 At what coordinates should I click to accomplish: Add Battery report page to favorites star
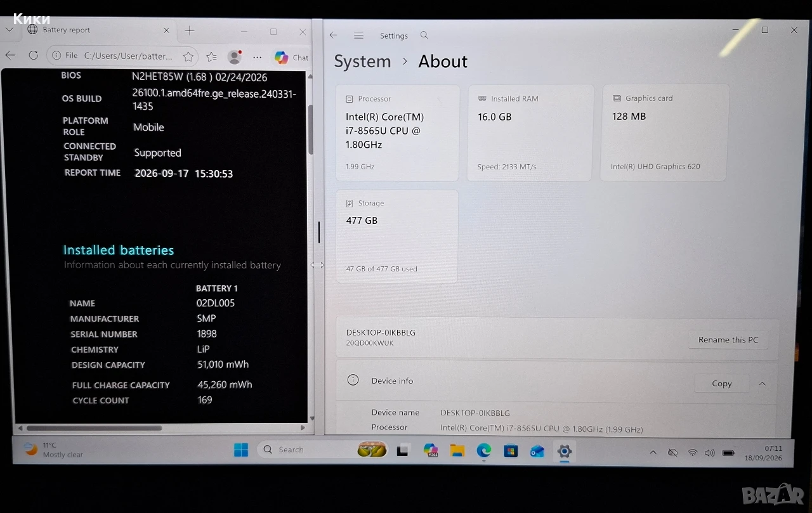[x=188, y=56]
